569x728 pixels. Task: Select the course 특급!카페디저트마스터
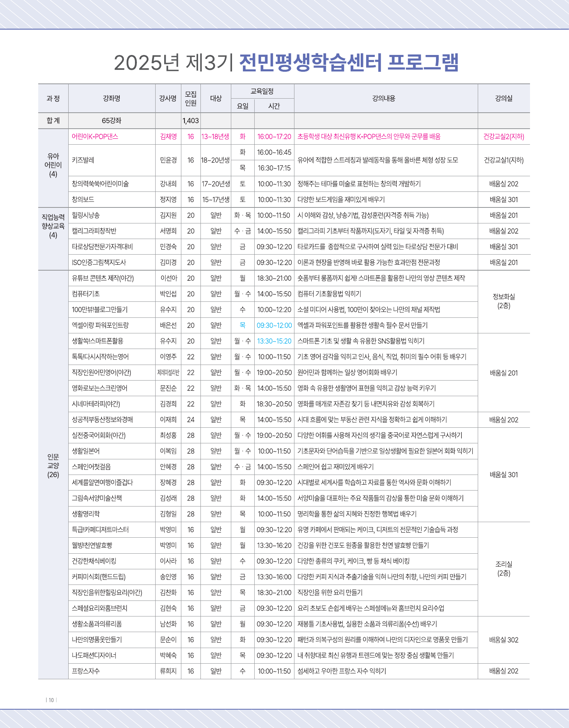[x=100, y=530]
